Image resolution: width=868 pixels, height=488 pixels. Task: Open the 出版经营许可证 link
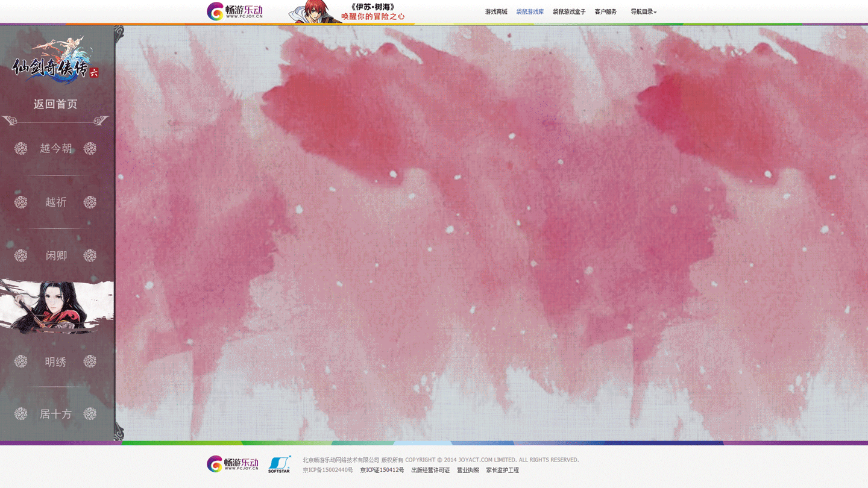pos(430,470)
